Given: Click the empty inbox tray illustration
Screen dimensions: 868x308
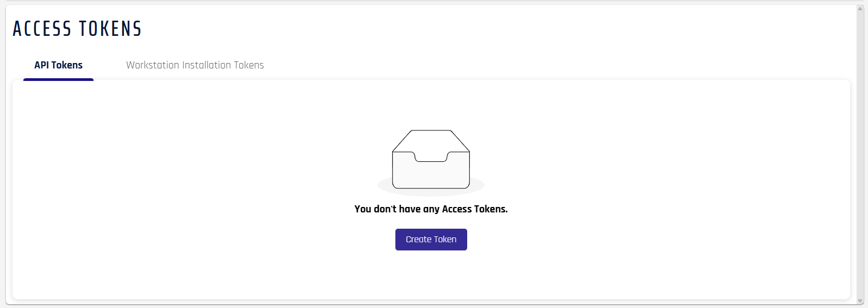Looking at the screenshot, I should point(431,162).
